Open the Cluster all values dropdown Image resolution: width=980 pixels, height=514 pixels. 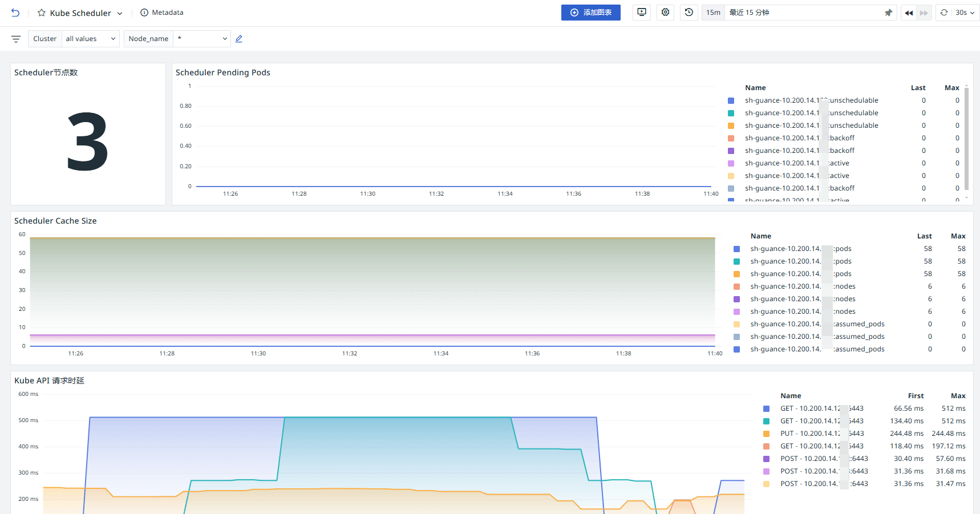point(90,39)
